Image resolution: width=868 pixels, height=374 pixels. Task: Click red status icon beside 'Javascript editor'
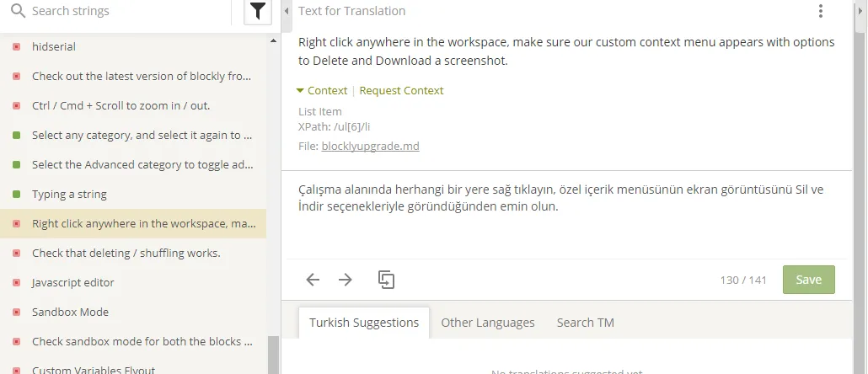[x=17, y=283]
